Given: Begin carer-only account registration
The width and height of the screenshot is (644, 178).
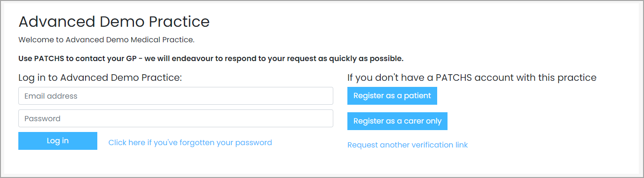Looking at the screenshot, I should (397, 121).
